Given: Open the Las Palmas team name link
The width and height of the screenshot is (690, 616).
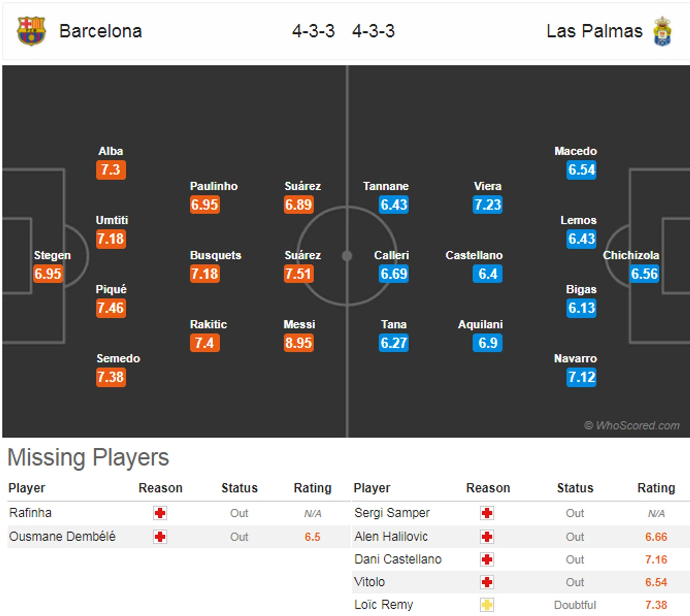Looking at the screenshot, I should pos(594,31).
